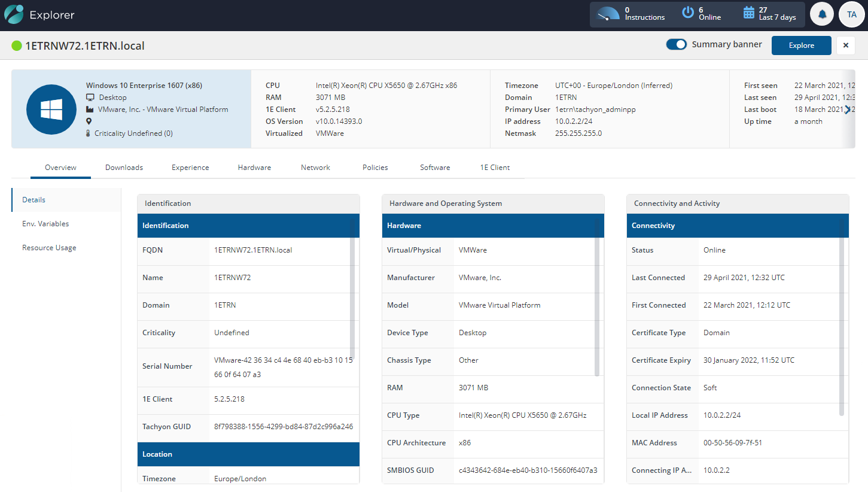Click the Tachyon GUID value

(x=284, y=427)
